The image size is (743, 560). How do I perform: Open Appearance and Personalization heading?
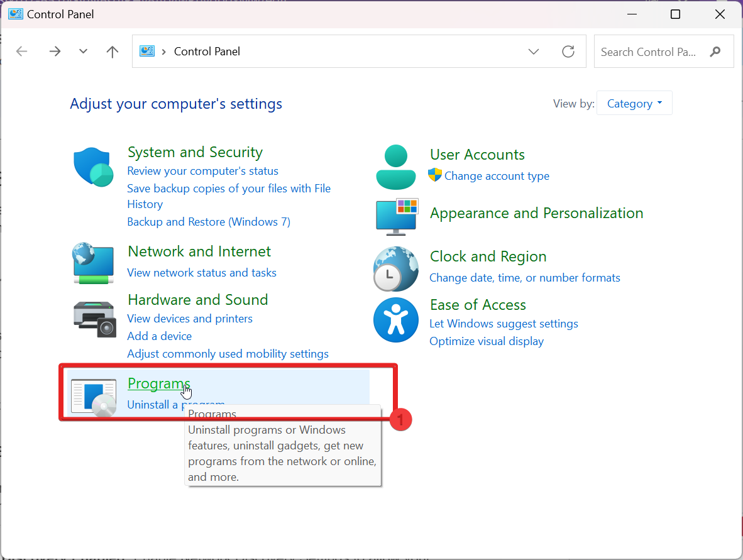pos(536,213)
